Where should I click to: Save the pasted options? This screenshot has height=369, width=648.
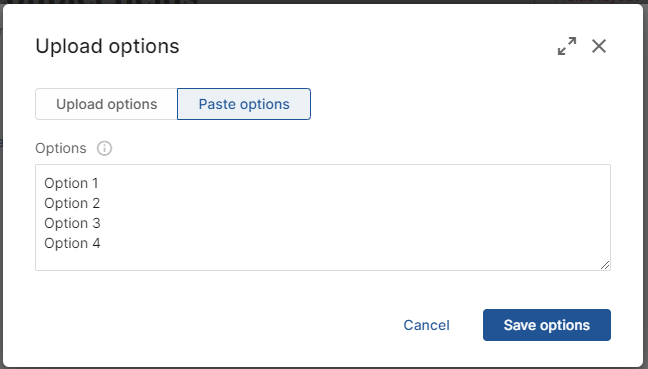coord(547,325)
